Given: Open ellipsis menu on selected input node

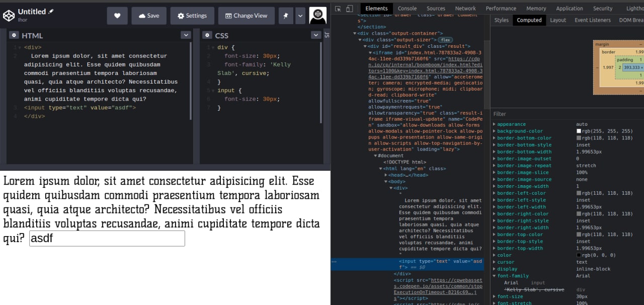Looking at the screenshot, I should tap(334, 262).
